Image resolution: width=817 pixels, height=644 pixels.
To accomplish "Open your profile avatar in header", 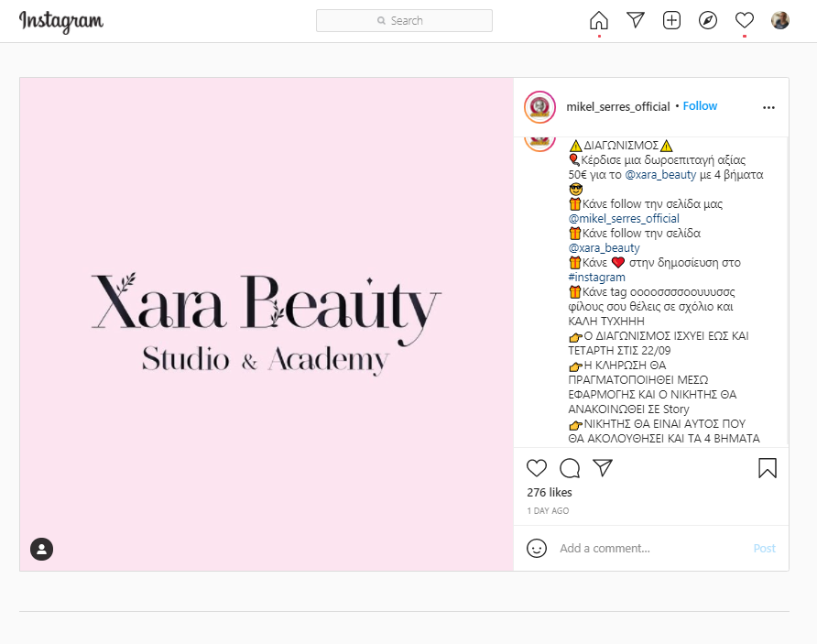I will coord(780,20).
